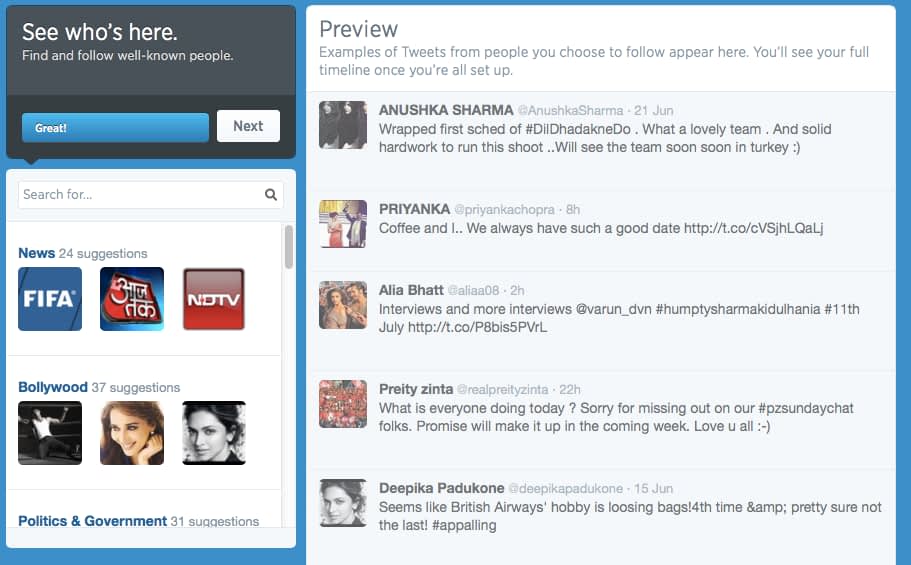Click the #pzsundaychat hashtag
The image size is (911, 565).
tap(806, 408)
